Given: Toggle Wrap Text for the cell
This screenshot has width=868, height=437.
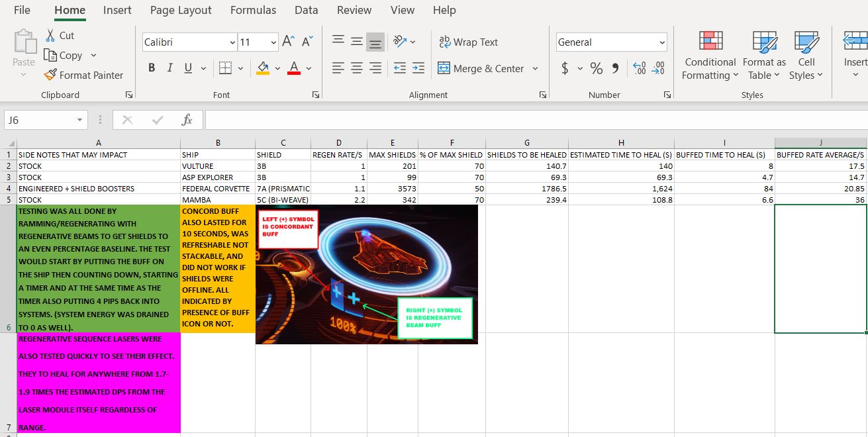Looking at the screenshot, I should click(x=468, y=42).
